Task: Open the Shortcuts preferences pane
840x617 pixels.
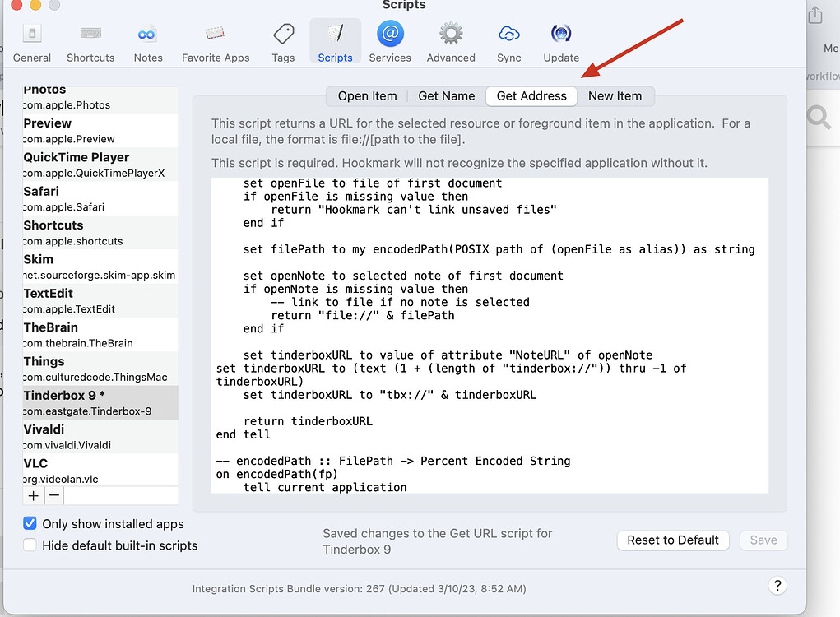Action: [x=90, y=43]
